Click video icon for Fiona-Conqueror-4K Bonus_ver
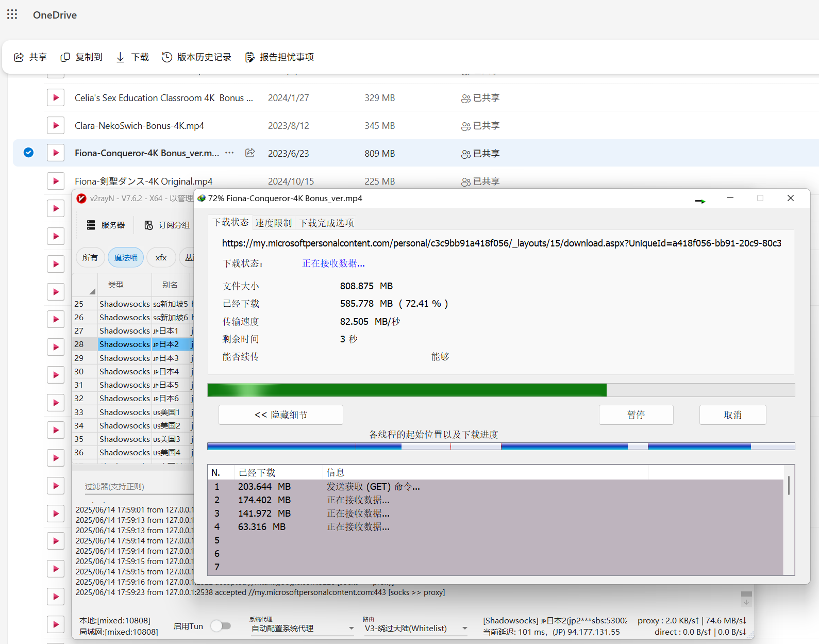 [x=56, y=153]
